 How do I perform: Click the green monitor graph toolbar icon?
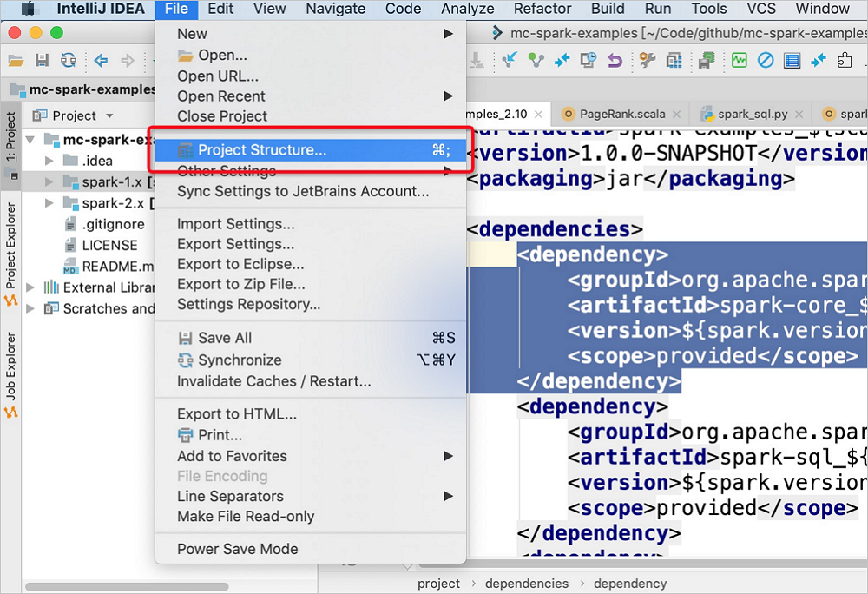click(739, 60)
